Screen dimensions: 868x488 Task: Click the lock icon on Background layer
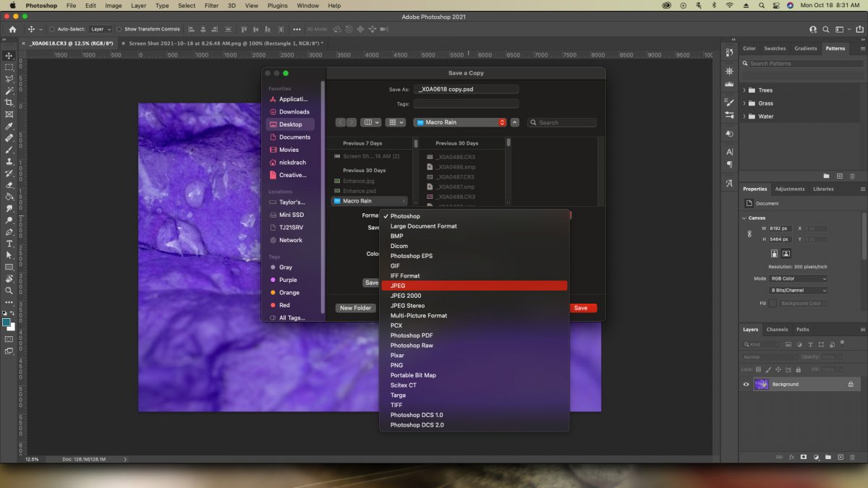pyautogui.click(x=851, y=384)
